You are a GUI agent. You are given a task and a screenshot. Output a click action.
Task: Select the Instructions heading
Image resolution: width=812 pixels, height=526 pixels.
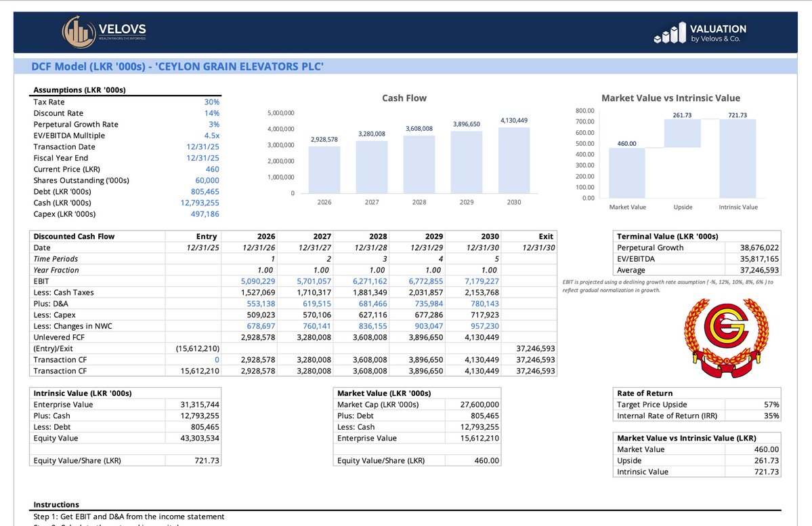[x=56, y=505]
